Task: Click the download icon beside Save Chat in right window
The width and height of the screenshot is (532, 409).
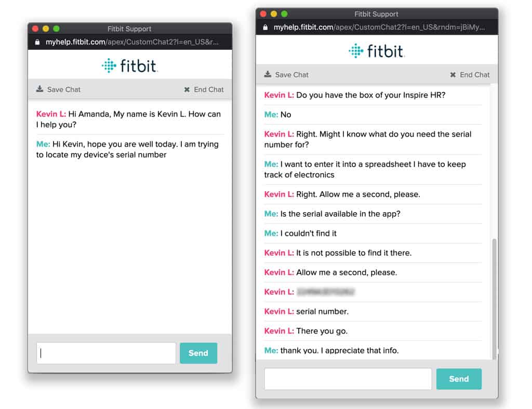Action: click(268, 74)
